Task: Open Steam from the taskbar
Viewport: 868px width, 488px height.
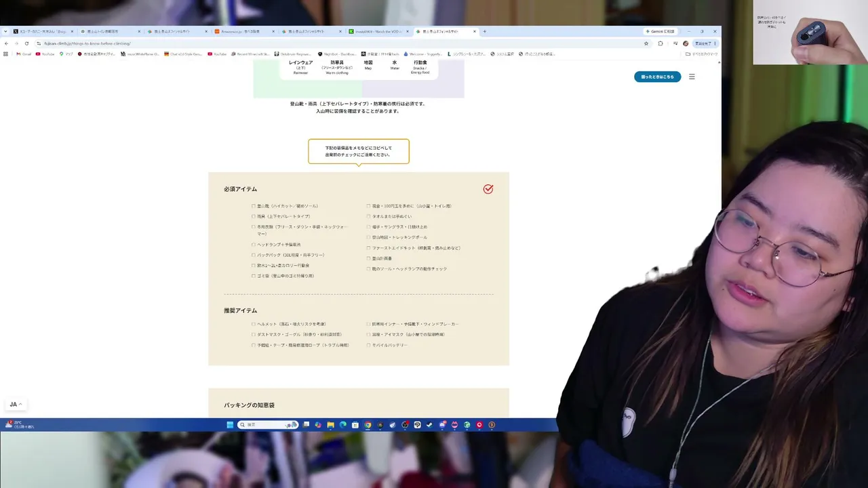Action: (x=429, y=425)
